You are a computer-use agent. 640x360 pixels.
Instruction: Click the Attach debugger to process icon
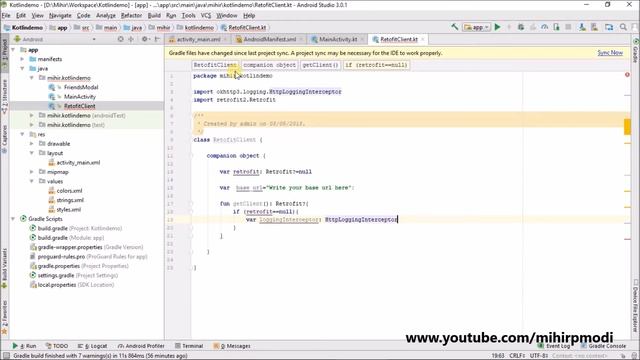556,27
